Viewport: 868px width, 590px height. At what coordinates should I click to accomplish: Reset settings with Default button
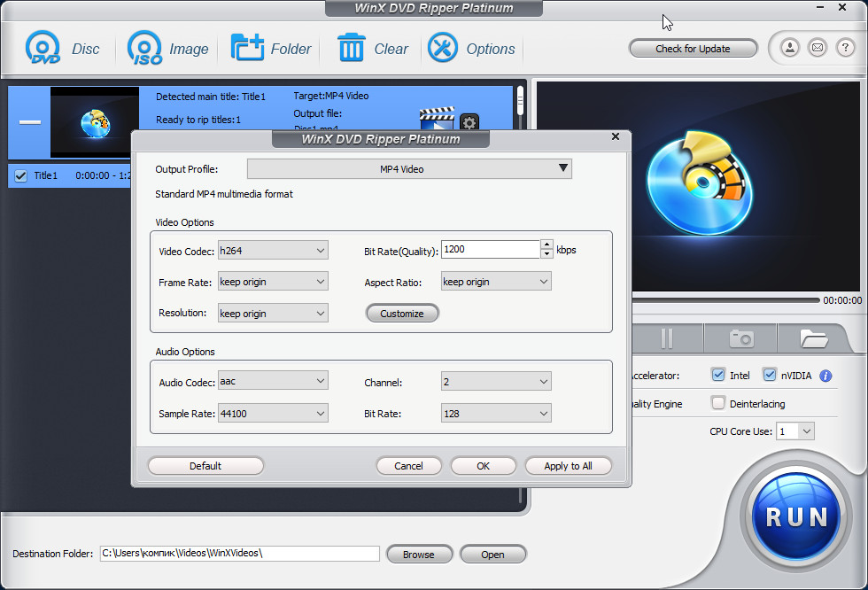tap(205, 466)
